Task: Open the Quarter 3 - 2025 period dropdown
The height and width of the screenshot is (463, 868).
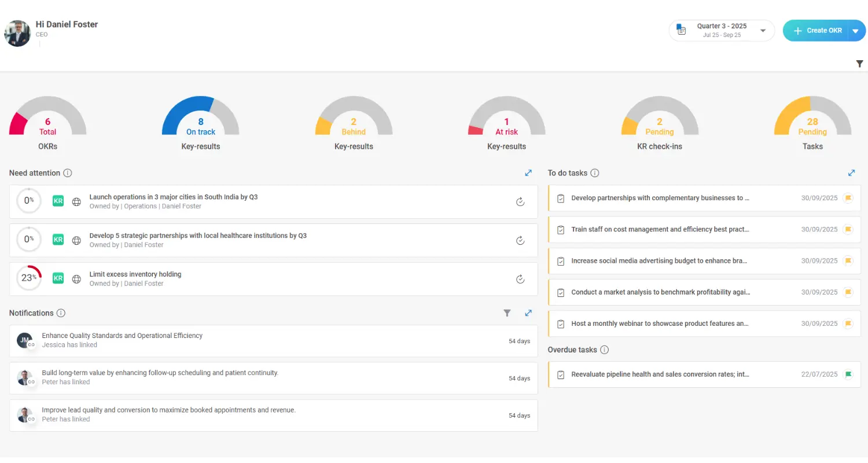Action: pos(763,30)
